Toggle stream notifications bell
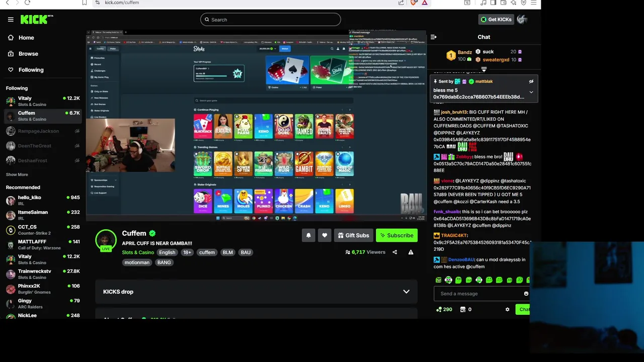The height and width of the screenshot is (362, 644). 308,235
